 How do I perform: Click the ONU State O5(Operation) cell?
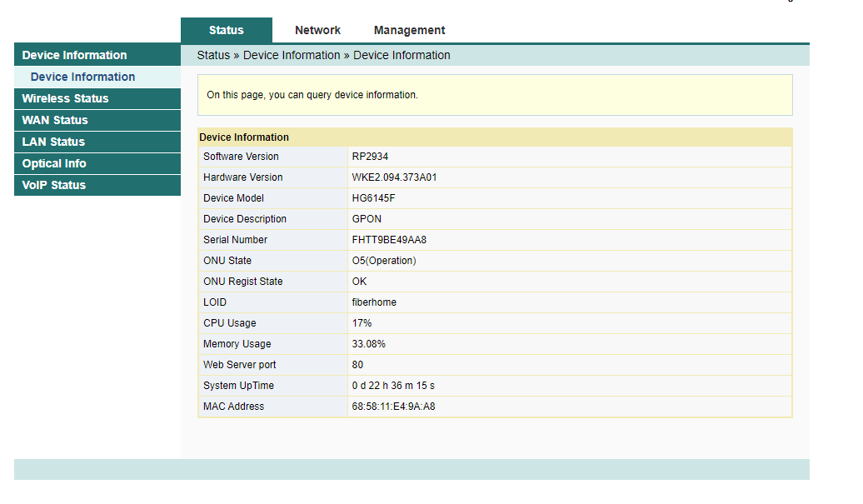coord(570,261)
